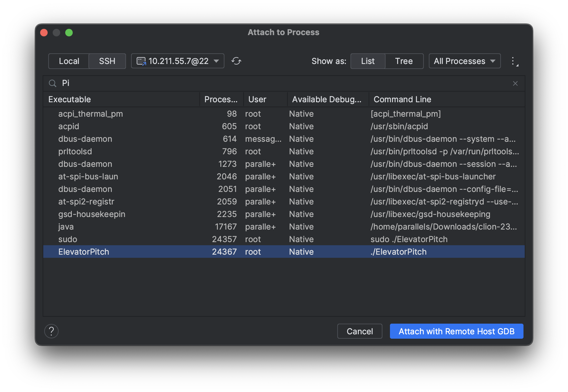Switch to Local processes
The image size is (568, 392).
coord(69,61)
